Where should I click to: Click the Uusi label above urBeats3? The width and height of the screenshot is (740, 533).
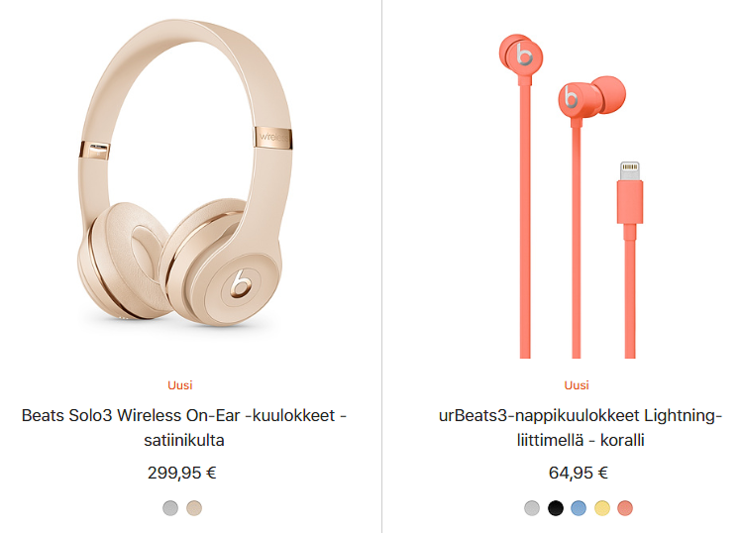[577, 385]
